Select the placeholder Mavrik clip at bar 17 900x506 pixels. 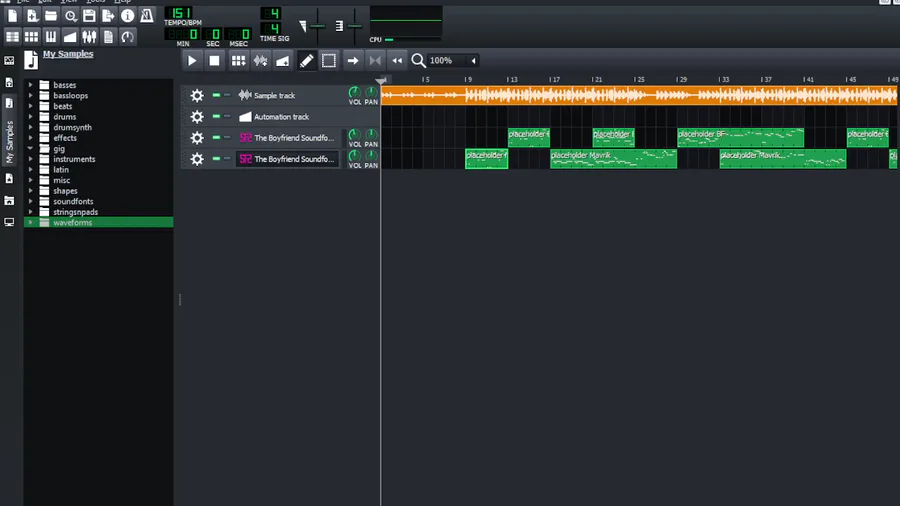coord(614,159)
